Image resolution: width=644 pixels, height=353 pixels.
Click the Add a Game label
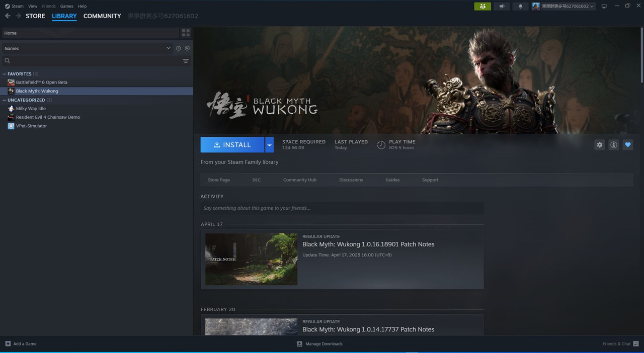[x=25, y=344]
